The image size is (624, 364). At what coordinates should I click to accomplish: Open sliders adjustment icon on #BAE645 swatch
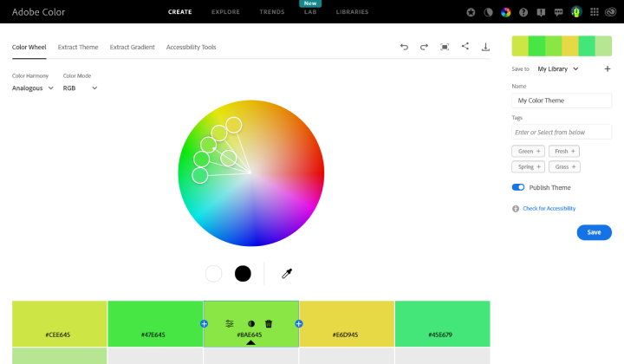(x=230, y=323)
